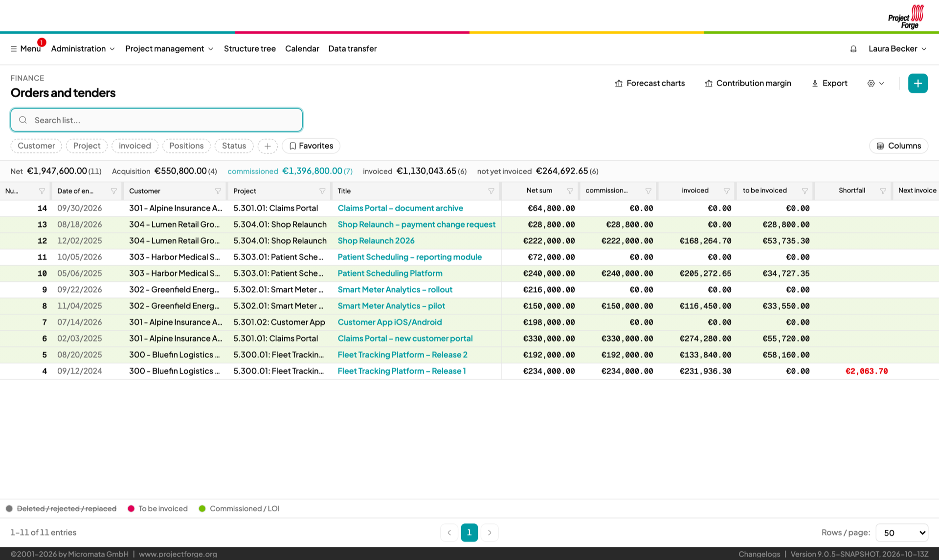This screenshot has width=939, height=560.
Task: Open Claims Portal – document archive order
Action: coord(400,208)
